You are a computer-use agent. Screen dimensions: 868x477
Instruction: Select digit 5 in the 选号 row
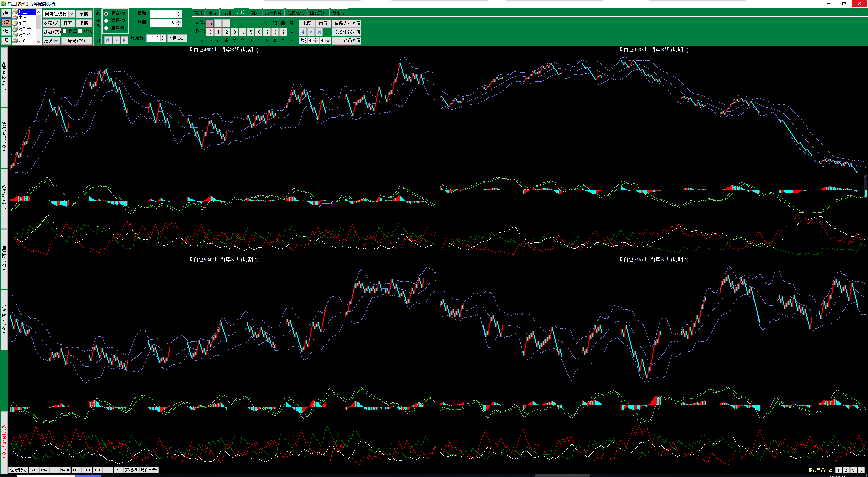(251, 32)
